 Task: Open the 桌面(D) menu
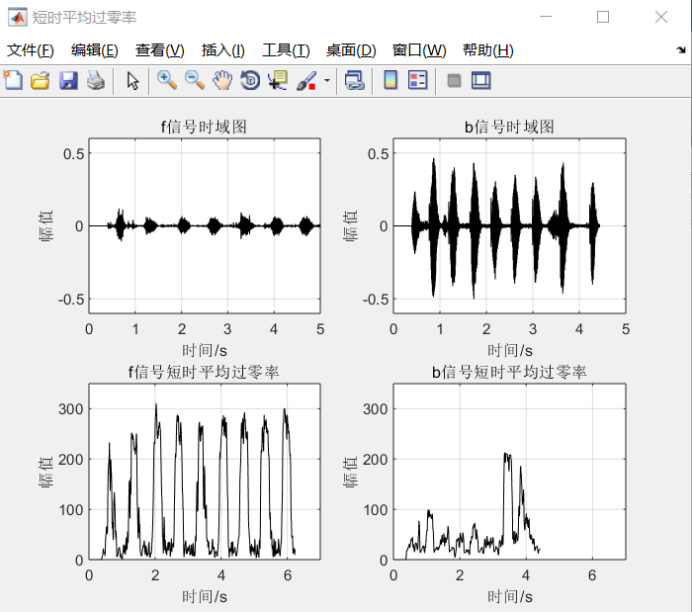tap(351, 50)
